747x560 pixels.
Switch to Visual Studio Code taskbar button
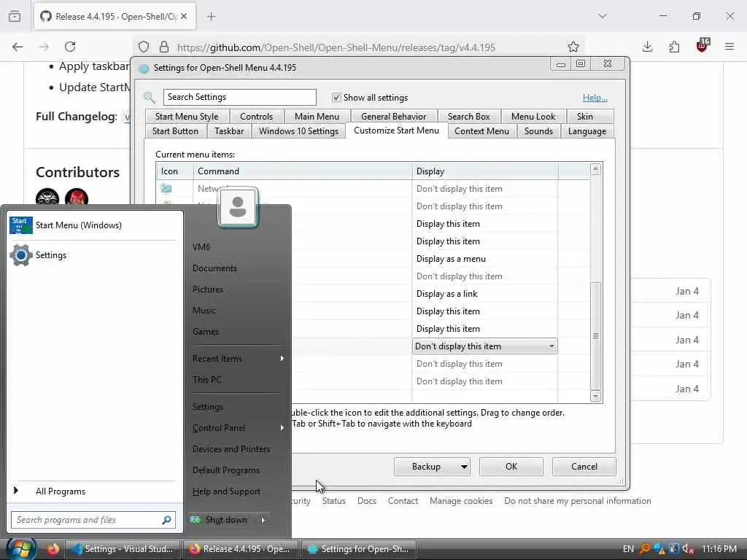[x=122, y=549]
